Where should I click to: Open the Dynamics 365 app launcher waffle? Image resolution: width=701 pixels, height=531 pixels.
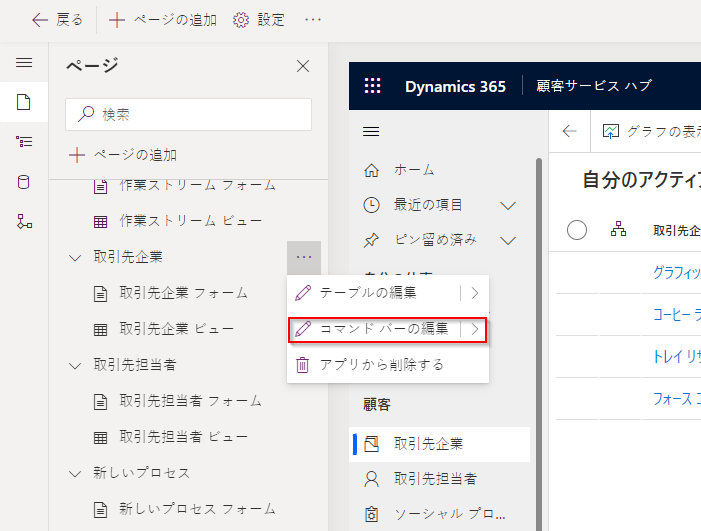pyautogui.click(x=372, y=86)
